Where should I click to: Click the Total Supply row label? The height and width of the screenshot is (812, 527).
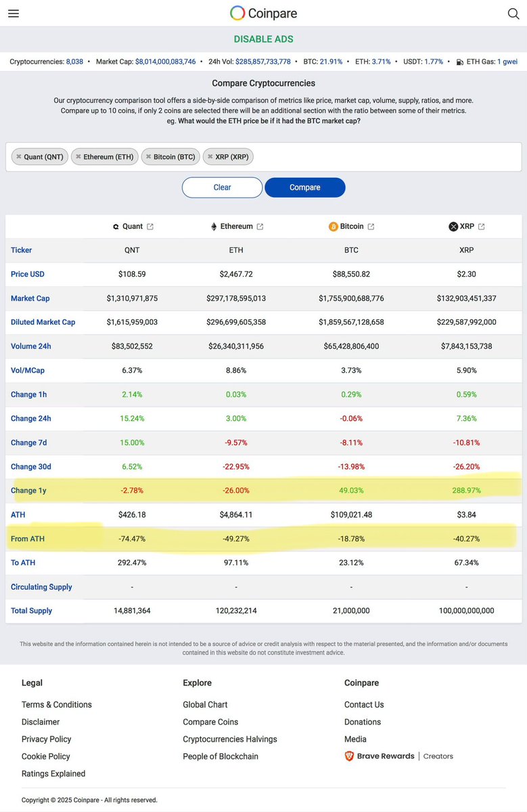click(32, 610)
